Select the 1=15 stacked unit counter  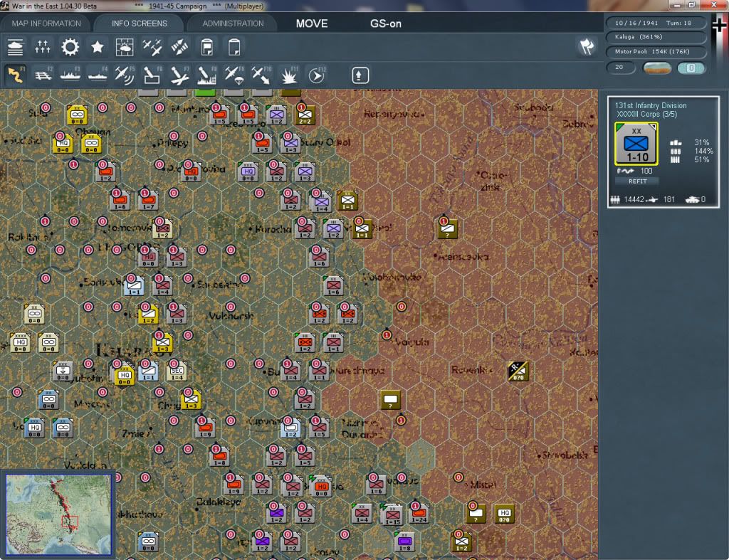click(392, 514)
